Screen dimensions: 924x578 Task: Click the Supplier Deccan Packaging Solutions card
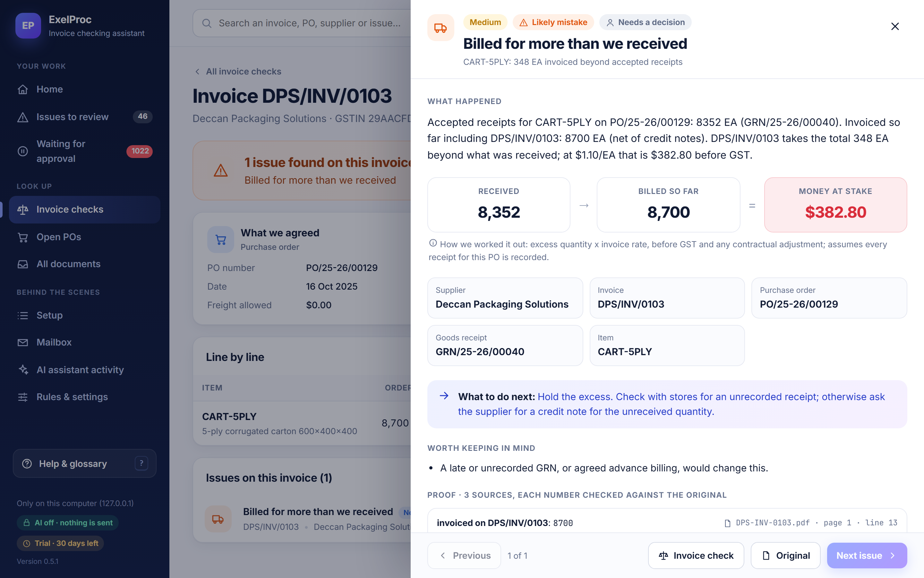pos(505,298)
